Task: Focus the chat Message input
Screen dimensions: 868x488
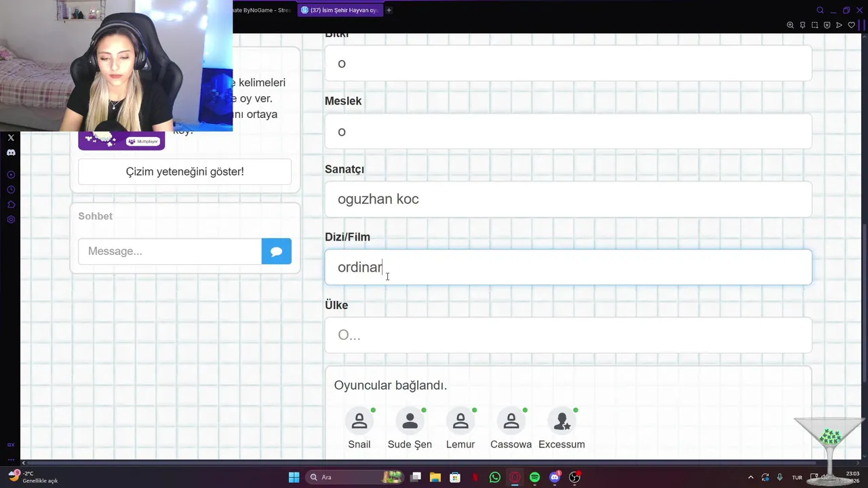Action: coord(170,251)
